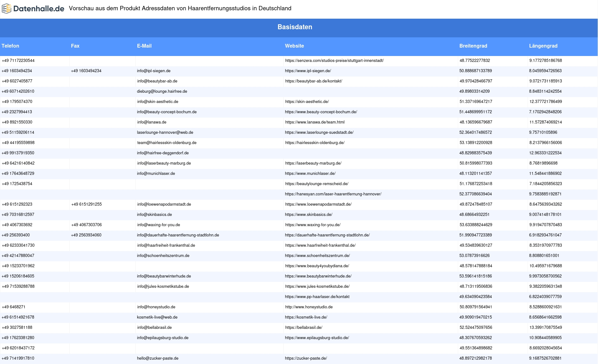
Task: Click phone number +49 6468271
Action: [x=13, y=307]
